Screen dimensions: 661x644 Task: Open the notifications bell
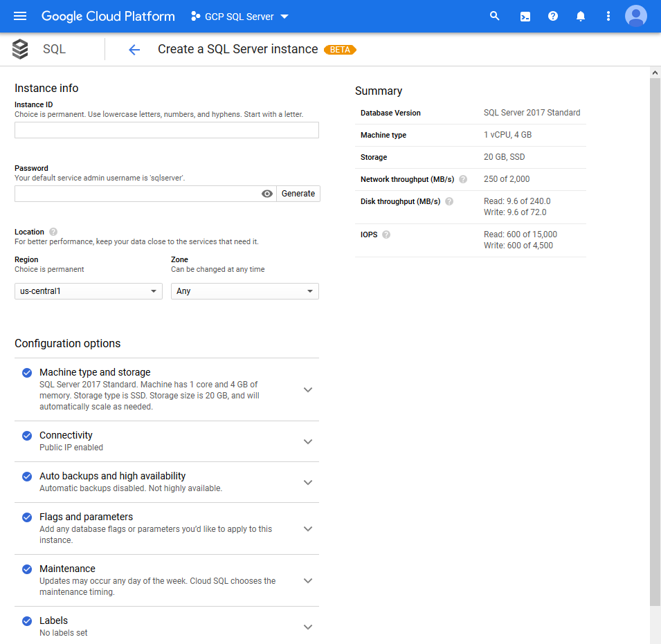click(581, 16)
